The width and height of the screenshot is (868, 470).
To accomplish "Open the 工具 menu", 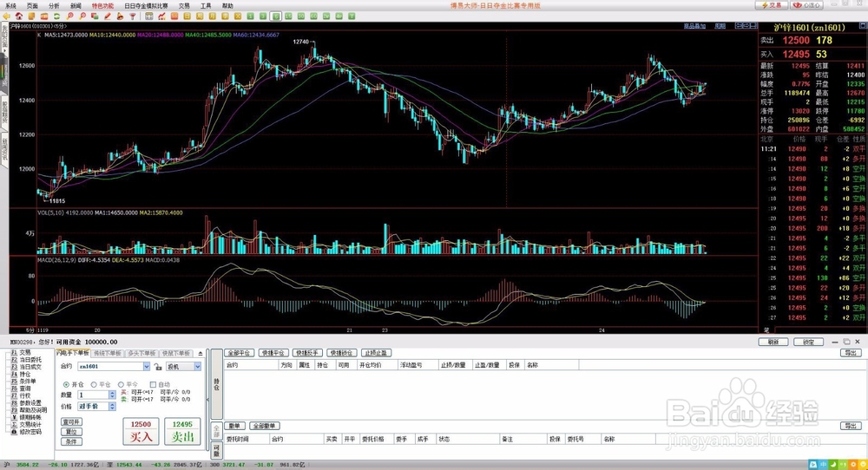I will coord(206,5).
